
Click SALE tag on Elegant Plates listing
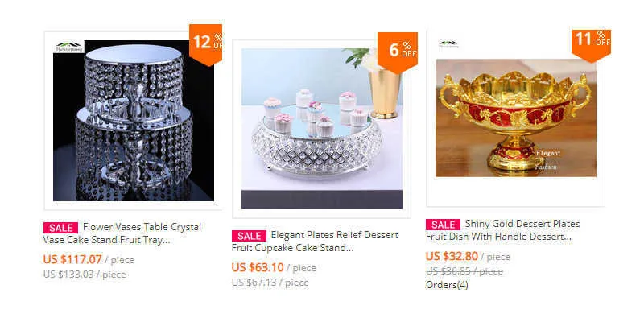249,236
